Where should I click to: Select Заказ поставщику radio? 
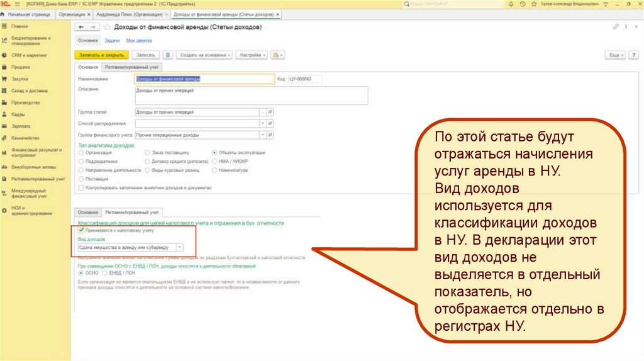pyautogui.click(x=147, y=153)
